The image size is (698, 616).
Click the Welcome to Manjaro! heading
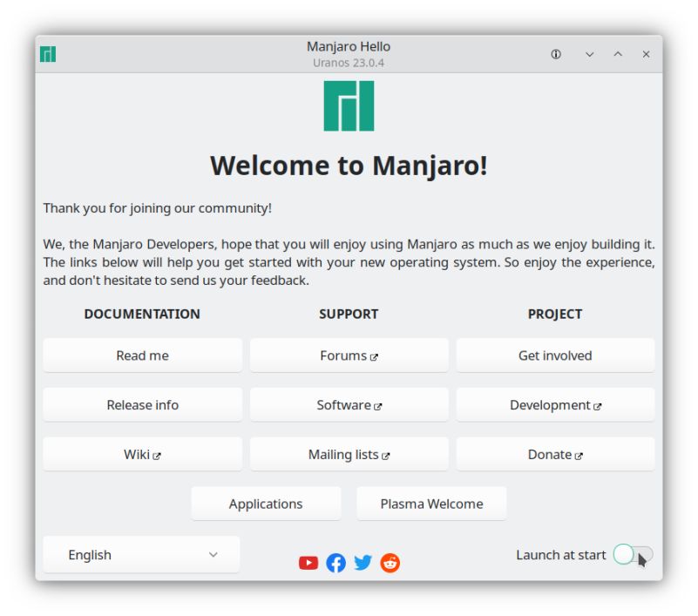pyautogui.click(x=349, y=166)
